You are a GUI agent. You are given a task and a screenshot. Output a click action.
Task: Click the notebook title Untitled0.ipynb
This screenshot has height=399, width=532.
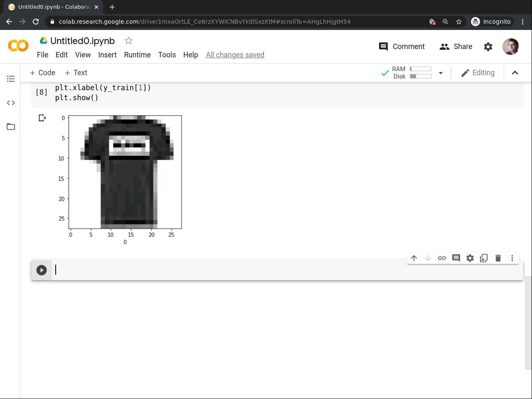(82, 41)
